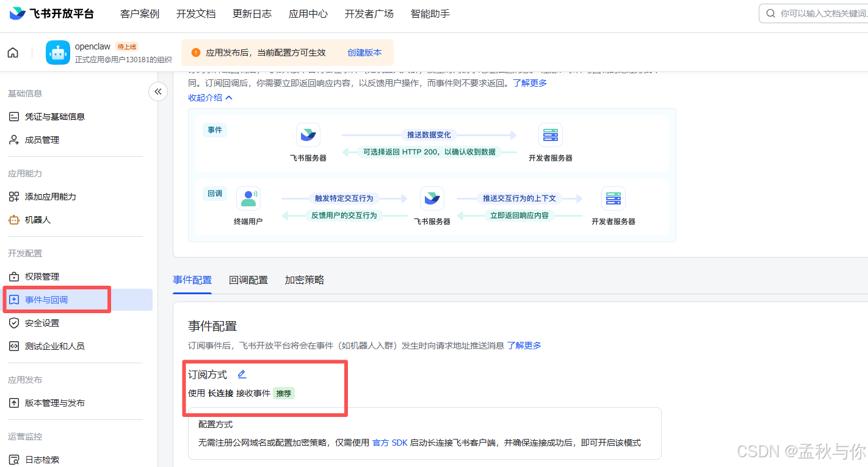Select the 测试企业和人员 icon

pyautogui.click(x=13, y=346)
